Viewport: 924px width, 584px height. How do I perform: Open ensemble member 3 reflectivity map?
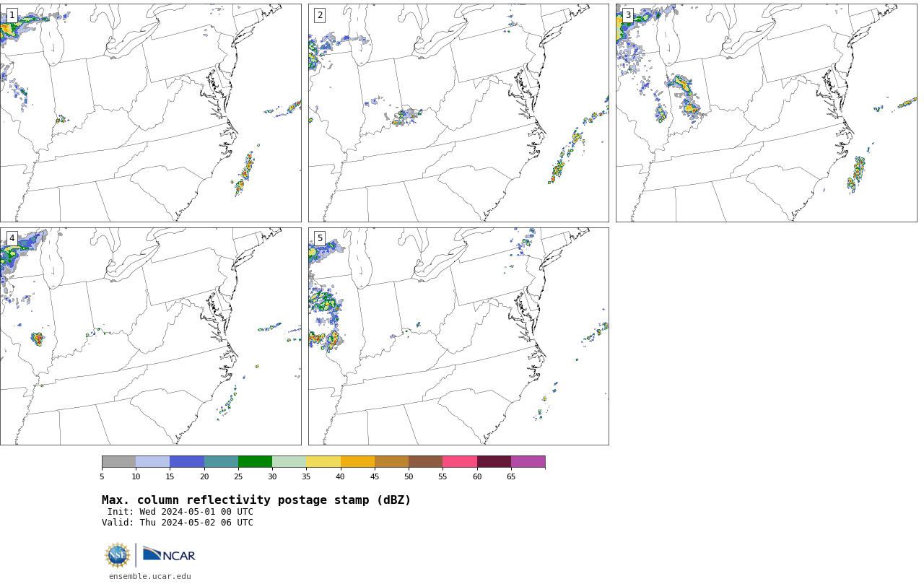pyautogui.click(x=766, y=113)
